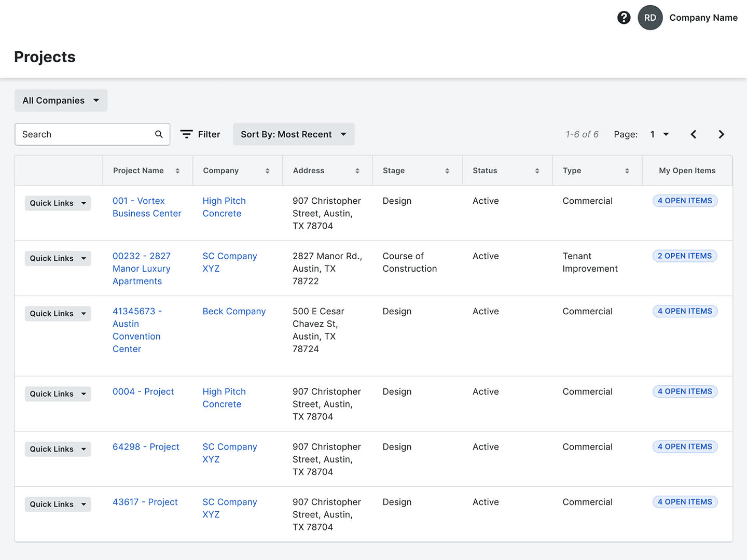Open the help question mark icon

(x=624, y=17)
